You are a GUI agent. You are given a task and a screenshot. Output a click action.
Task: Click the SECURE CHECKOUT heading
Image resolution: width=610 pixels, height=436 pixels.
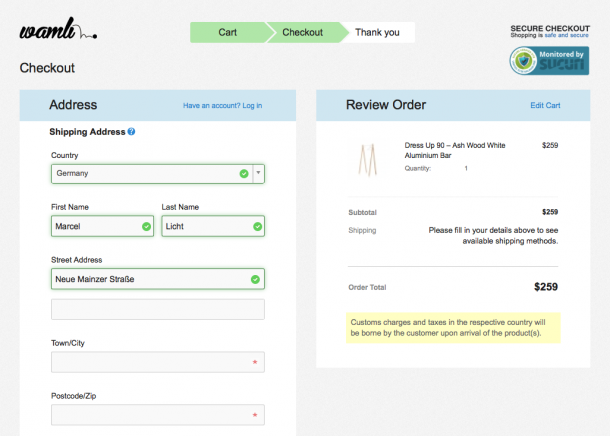(x=550, y=28)
